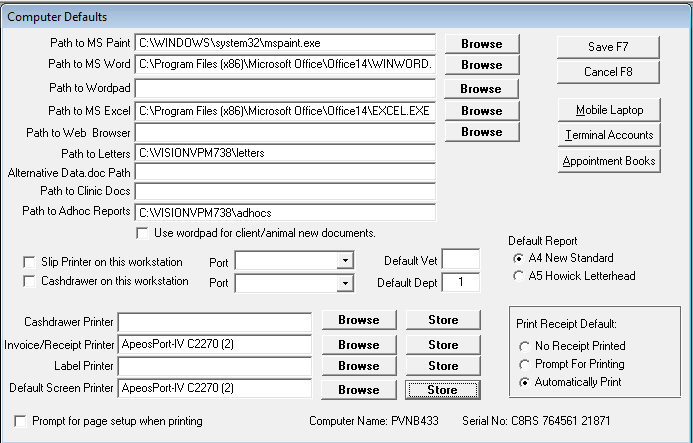Store the Label Printer setting
This screenshot has width=693, height=443.
(x=443, y=366)
